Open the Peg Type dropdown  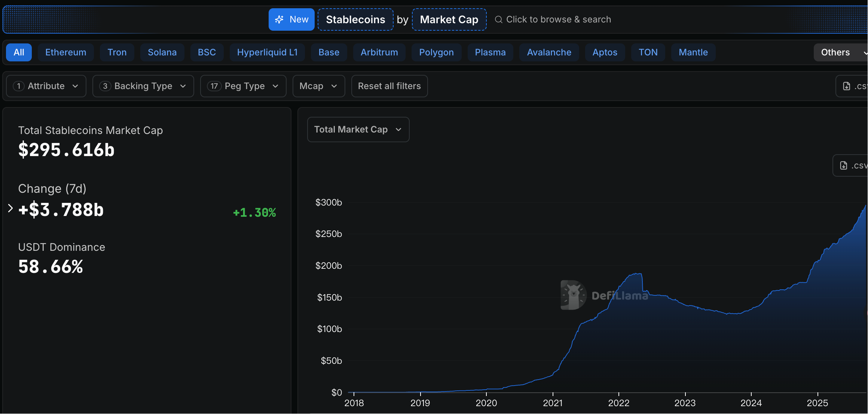tap(243, 86)
